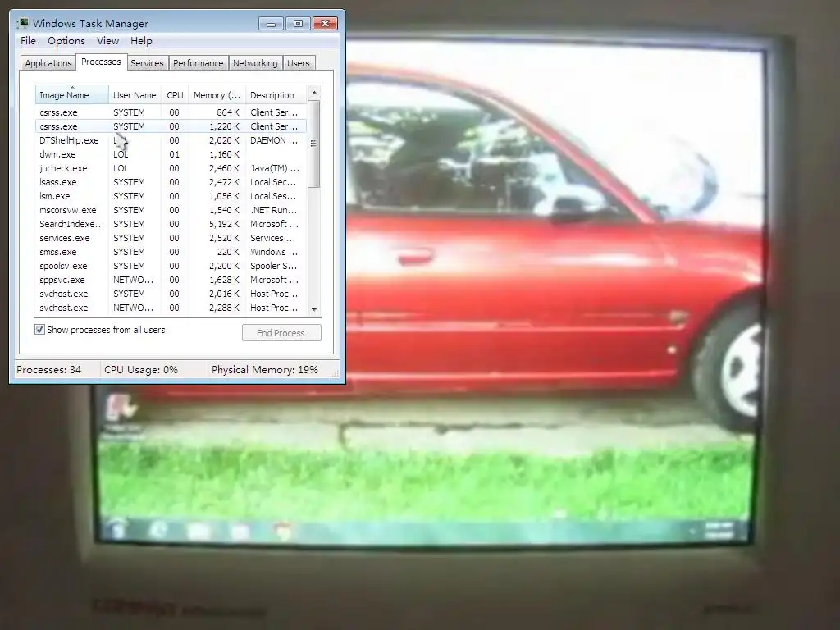Select the mscorsvw.exe process
The image size is (840, 630).
click(171, 210)
